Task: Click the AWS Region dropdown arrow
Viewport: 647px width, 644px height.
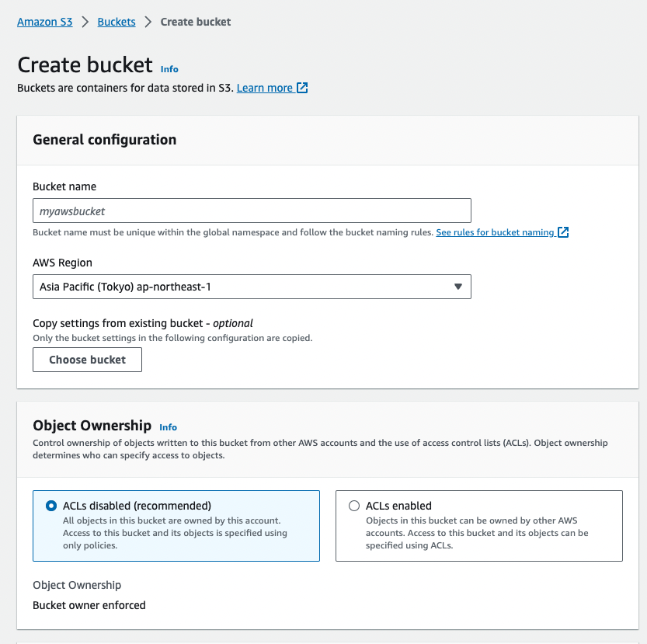Action: pyautogui.click(x=457, y=287)
